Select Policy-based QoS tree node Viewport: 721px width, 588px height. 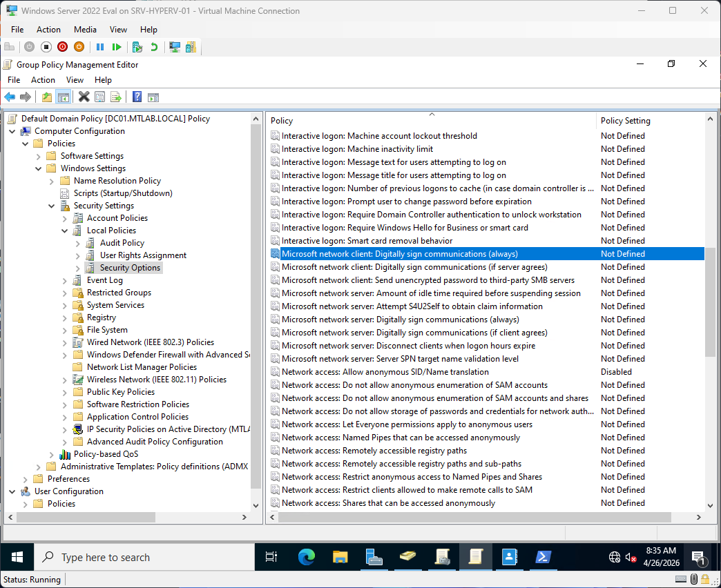[x=106, y=454]
